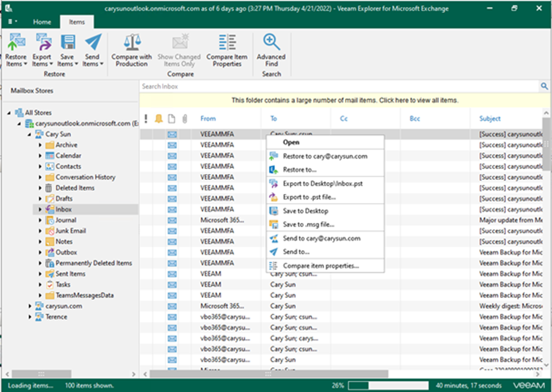
Task: Switch to the Home tab
Action: [x=42, y=22]
